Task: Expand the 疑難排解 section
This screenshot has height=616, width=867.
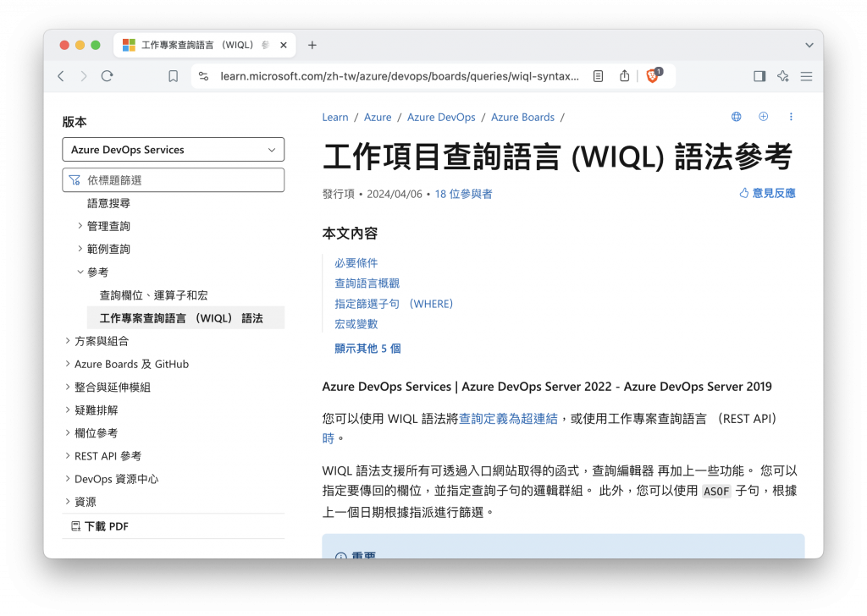Action: (68, 410)
